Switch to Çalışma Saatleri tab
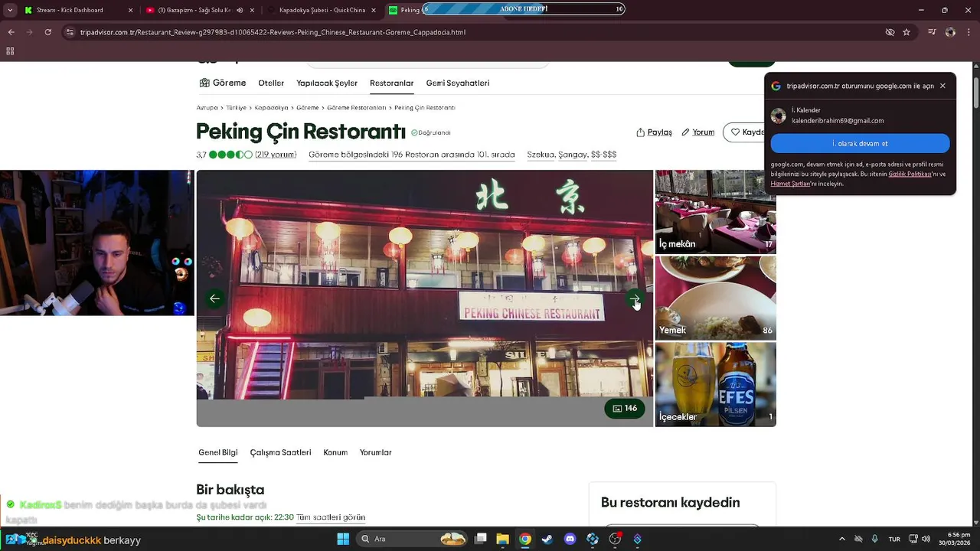This screenshot has width=980, height=551. pos(280,452)
